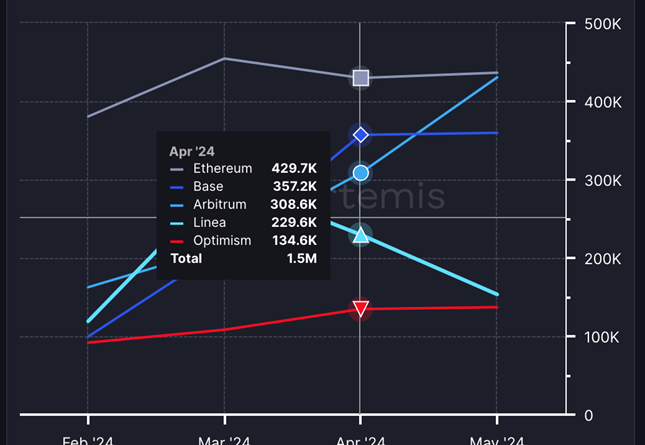Click the Linea cyan swatch in tooltip
This screenshot has width=645, height=445.
coord(177,223)
